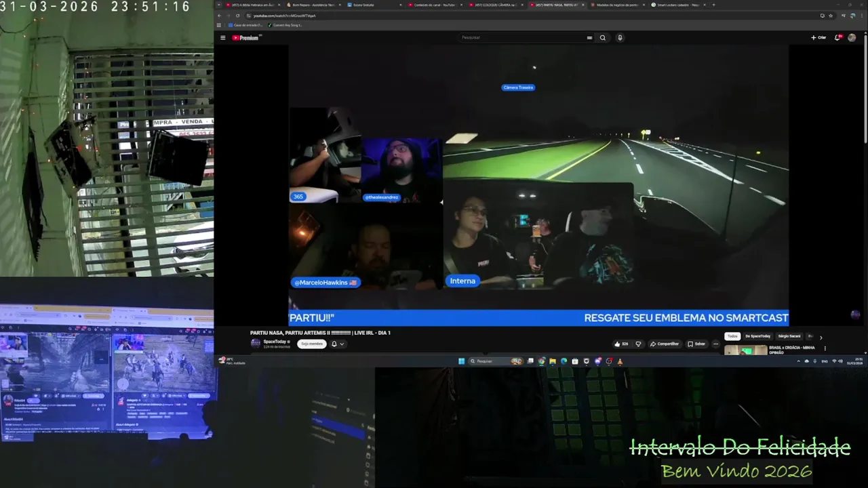The width and height of the screenshot is (868, 488).
Task: Bookmark this page with the star icon
Action: click(831, 16)
